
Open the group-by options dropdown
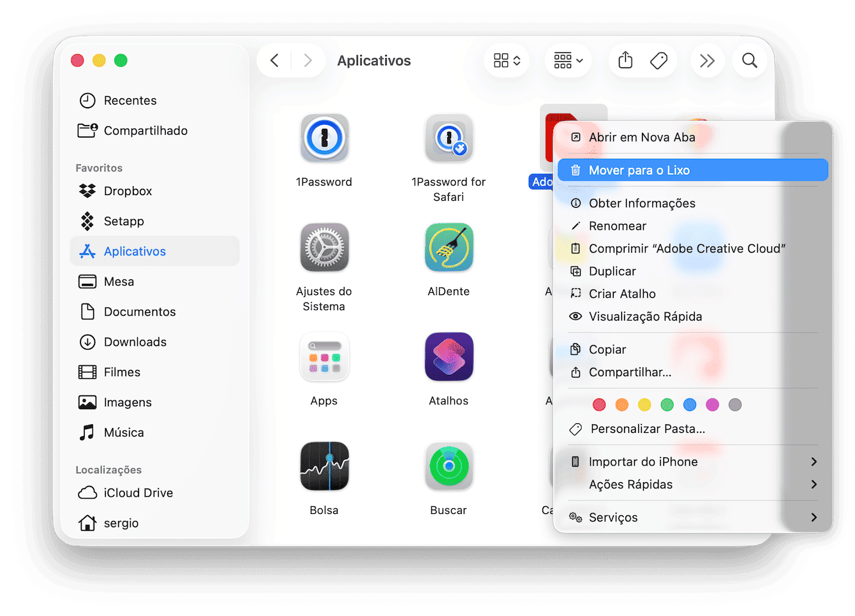(x=569, y=61)
